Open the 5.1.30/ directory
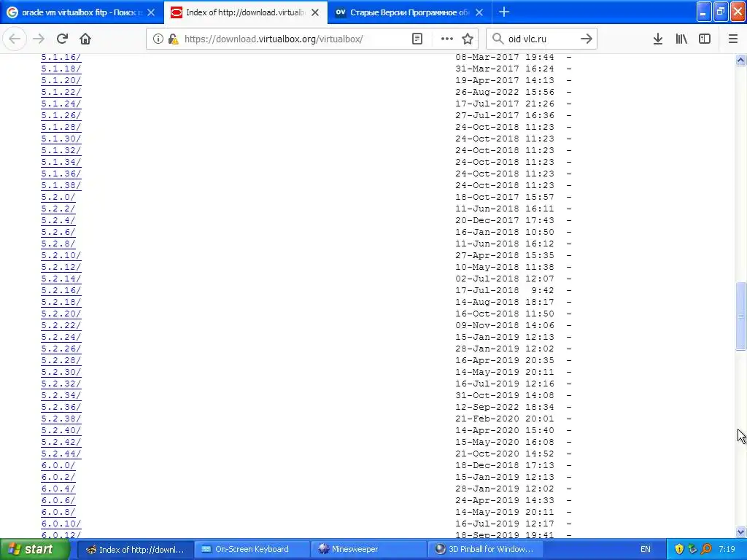Viewport: 747px width, 560px height. coord(61,139)
